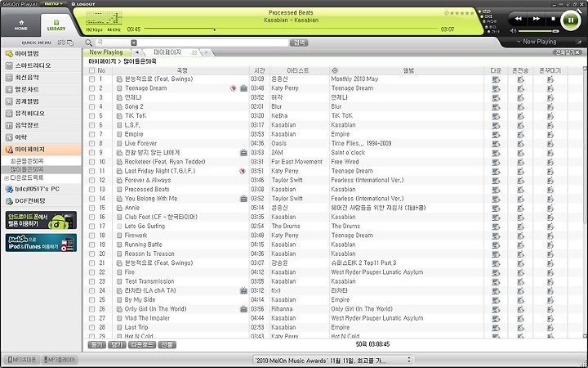
Task: Click the 19 age-rating badge on Last Friday Night
Action: [243, 171]
